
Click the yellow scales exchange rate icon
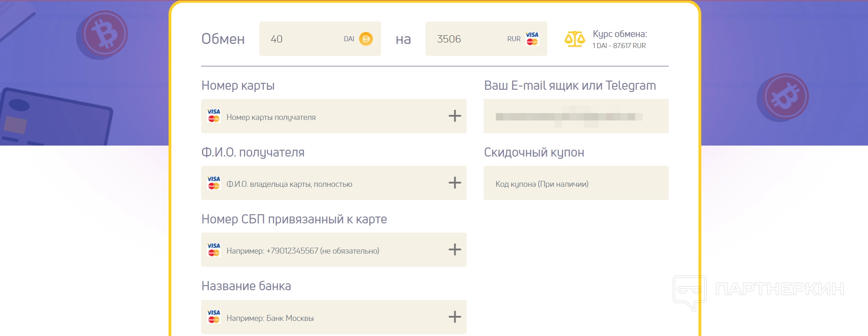coord(574,39)
